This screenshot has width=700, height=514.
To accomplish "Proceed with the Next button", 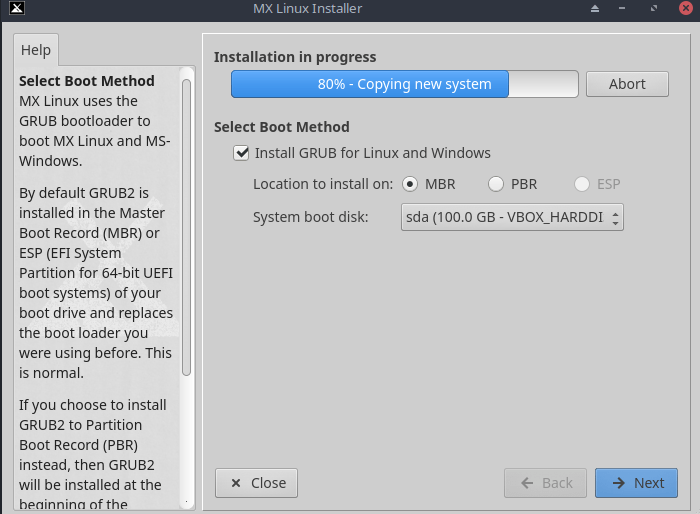I will [636, 483].
